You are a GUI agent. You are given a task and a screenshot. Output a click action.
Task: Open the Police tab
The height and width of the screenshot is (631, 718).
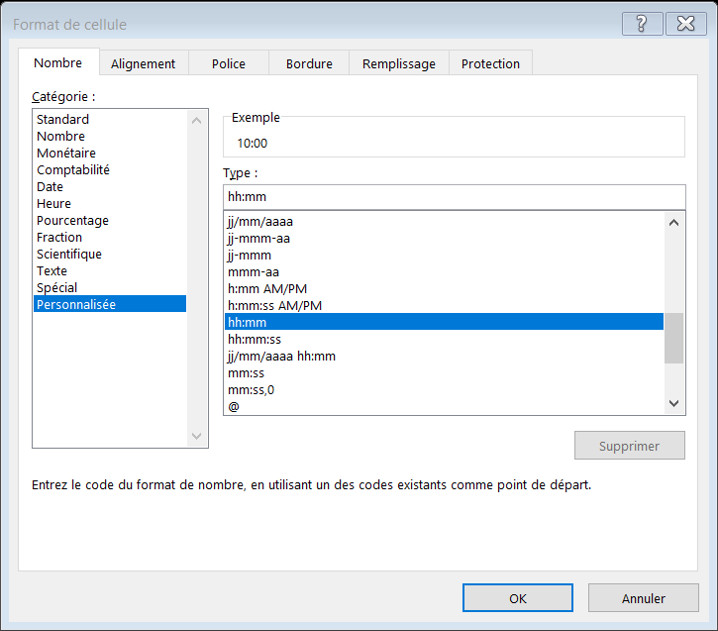pos(228,64)
